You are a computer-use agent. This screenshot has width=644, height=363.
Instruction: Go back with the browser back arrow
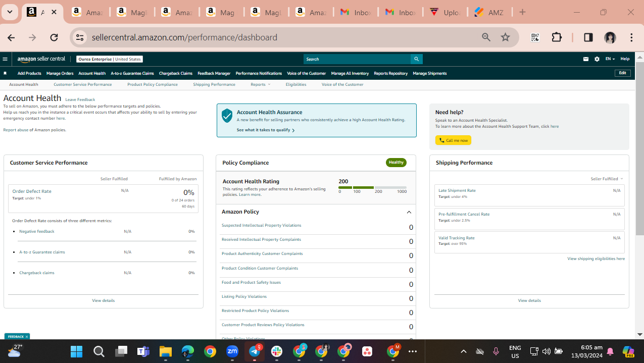(x=11, y=37)
